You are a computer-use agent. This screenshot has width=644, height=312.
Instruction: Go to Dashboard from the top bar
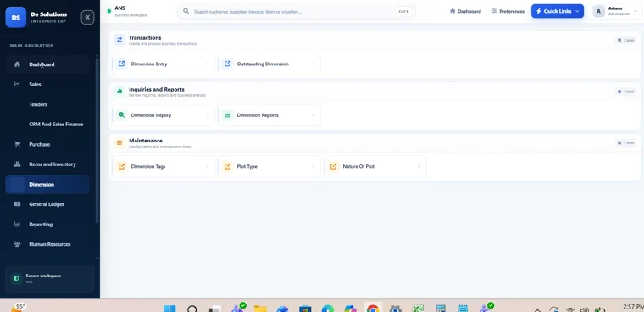coord(465,12)
